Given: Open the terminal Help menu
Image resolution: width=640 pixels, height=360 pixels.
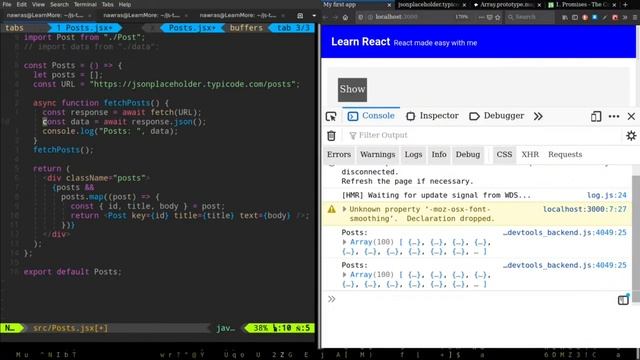Looking at the screenshot, I should [125, 4].
